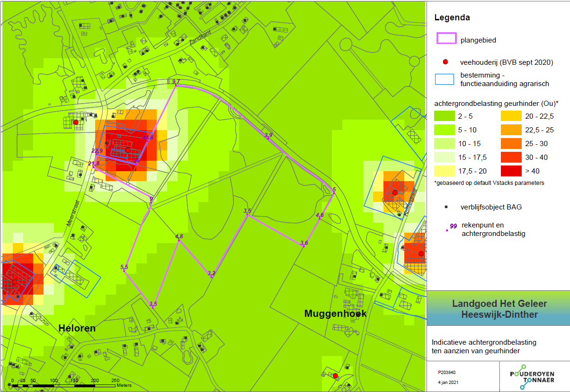Click the 250 mark on scale bar

point(115,380)
